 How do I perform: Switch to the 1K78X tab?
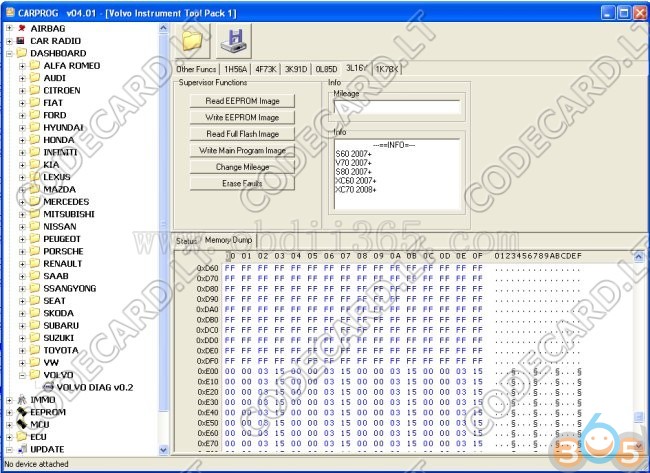pyautogui.click(x=387, y=69)
